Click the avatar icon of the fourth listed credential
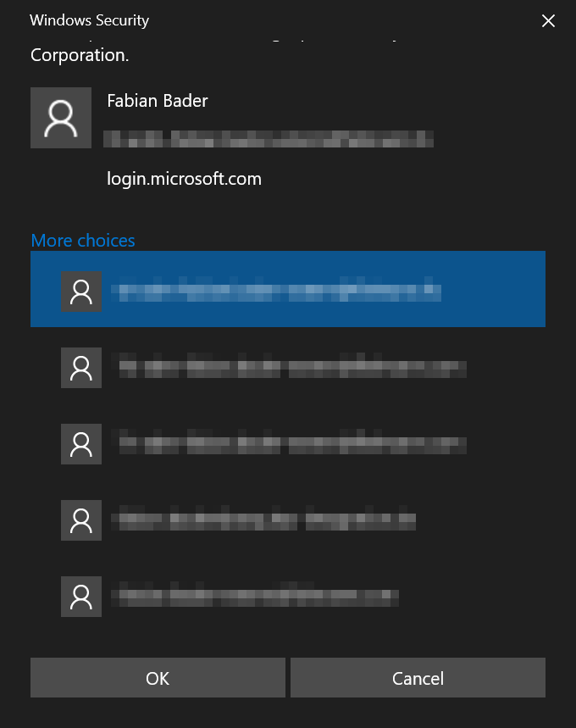576x728 pixels. [x=80, y=520]
